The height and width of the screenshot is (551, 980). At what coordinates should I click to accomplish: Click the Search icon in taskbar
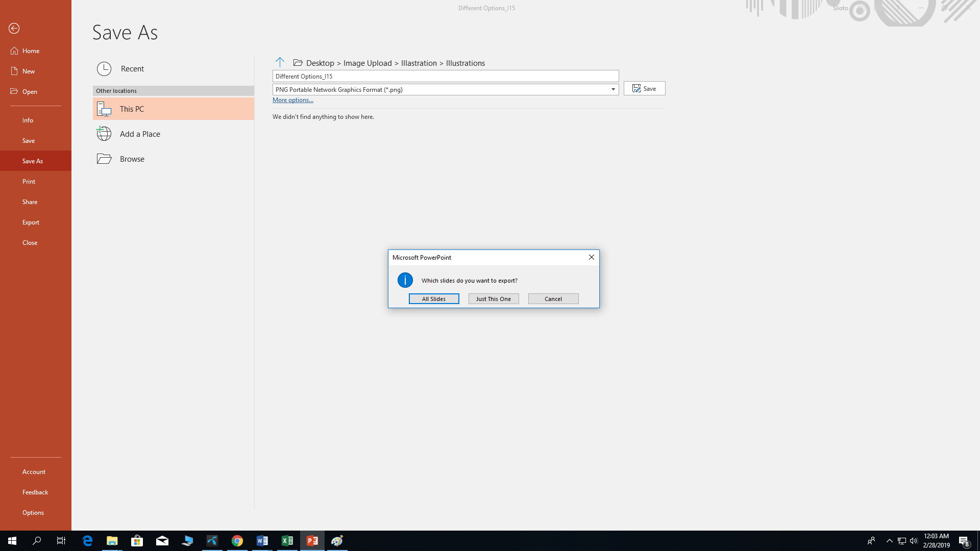[x=37, y=541]
